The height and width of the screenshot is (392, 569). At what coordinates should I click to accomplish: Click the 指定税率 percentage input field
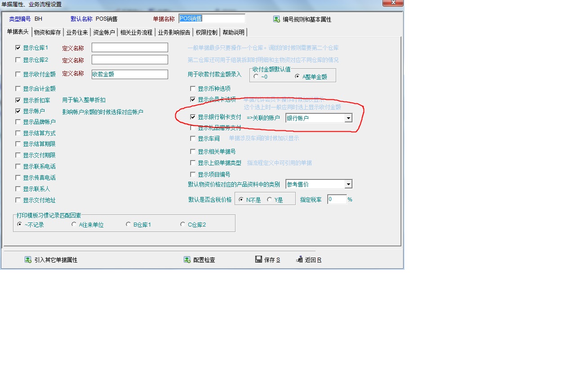coord(337,199)
